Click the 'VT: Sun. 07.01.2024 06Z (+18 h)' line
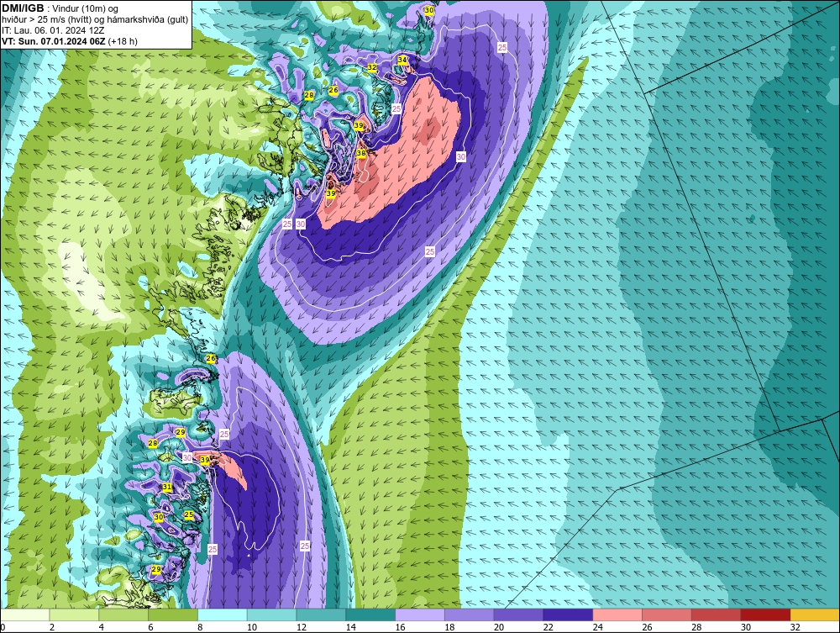 (x=70, y=41)
